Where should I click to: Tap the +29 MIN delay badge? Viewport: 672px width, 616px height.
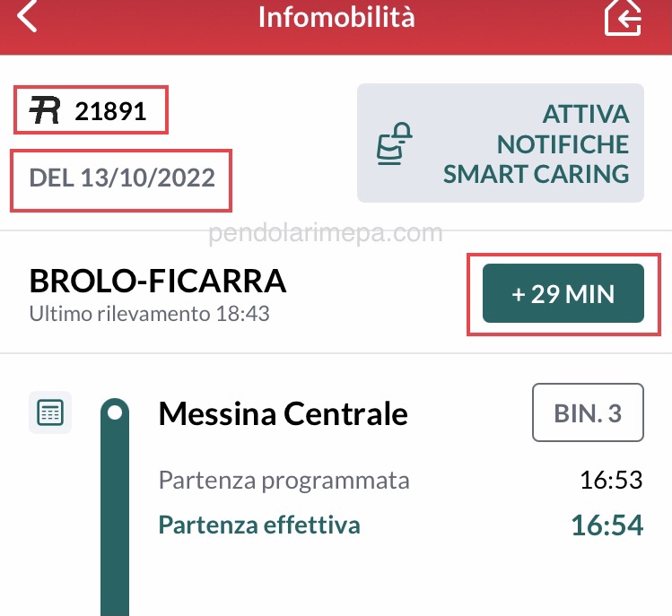563,293
